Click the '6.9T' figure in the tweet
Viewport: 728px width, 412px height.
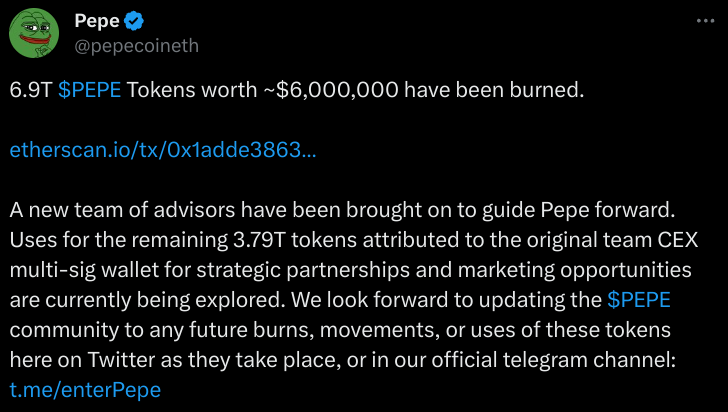[x=31, y=90]
